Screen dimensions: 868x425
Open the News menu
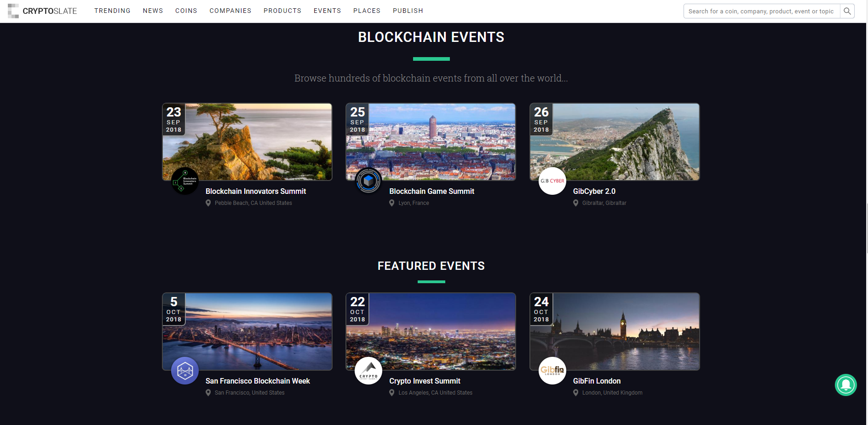tap(153, 11)
